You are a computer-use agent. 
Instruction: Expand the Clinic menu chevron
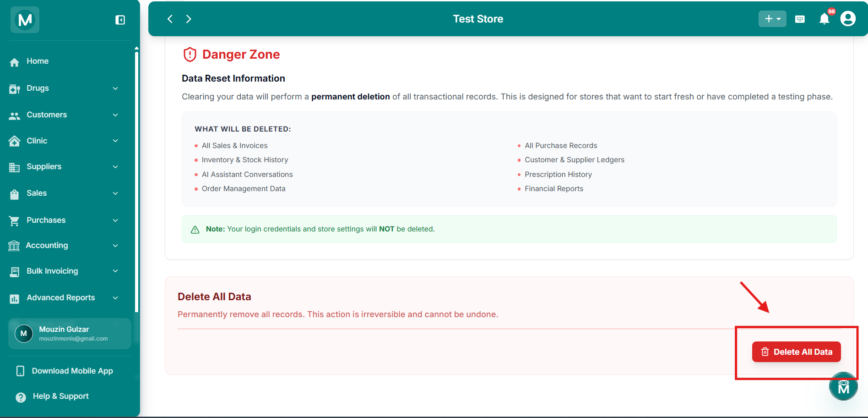(x=115, y=141)
